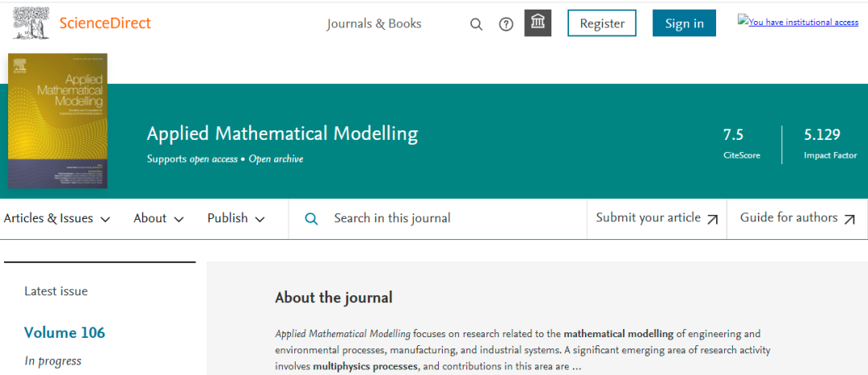Click into Search in this journal field
This screenshot has width=868, height=375.
[x=450, y=218]
